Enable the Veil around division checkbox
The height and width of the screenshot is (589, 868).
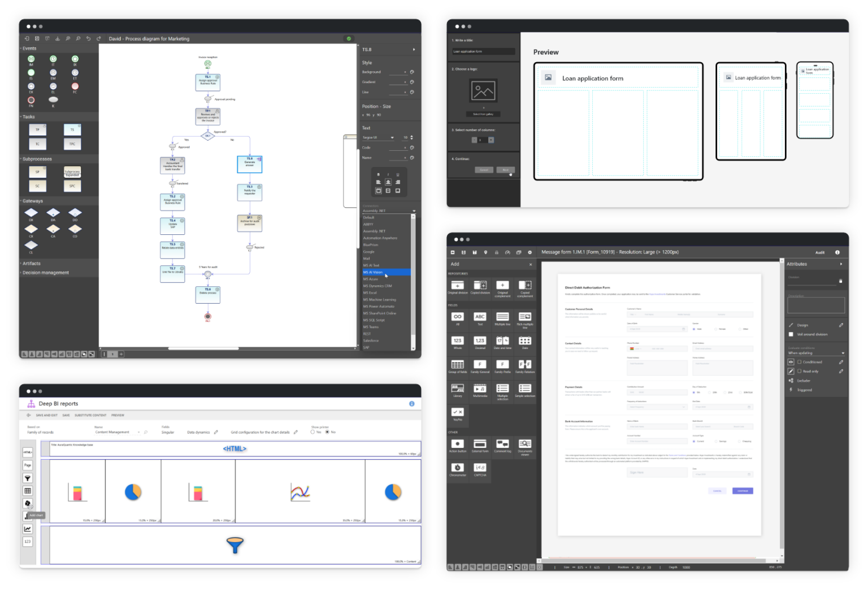(x=791, y=334)
